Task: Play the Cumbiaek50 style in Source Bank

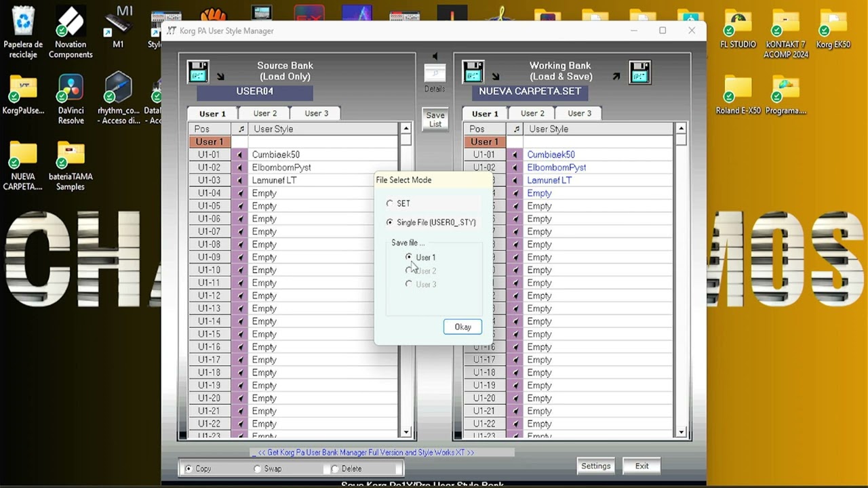Action: [239, 155]
